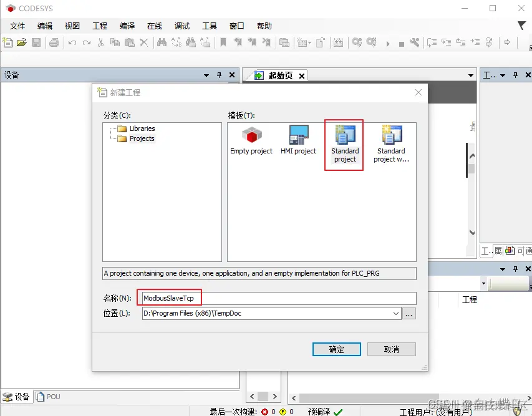532x416 pixels.
Task: Switch to the 设备 bottom tab
Action: click(17, 397)
